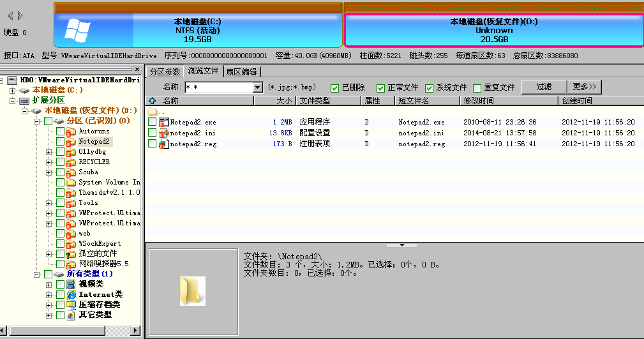Check the box beside notepad2.ini file
This screenshot has height=339, width=644.
point(152,133)
